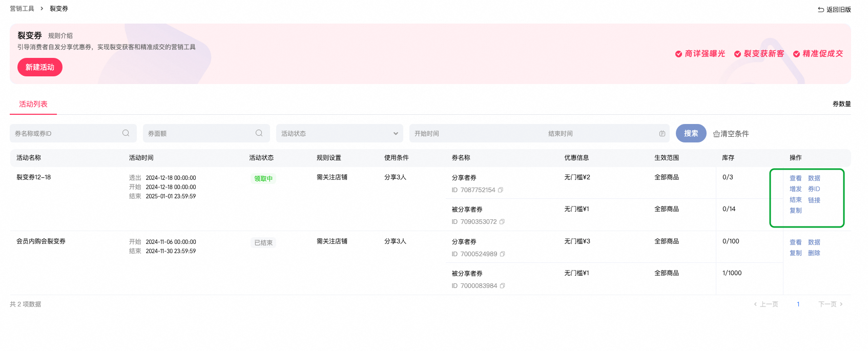
Task: Click the 活动时间 column header
Action: pyautogui.click(x=141, y=158)
